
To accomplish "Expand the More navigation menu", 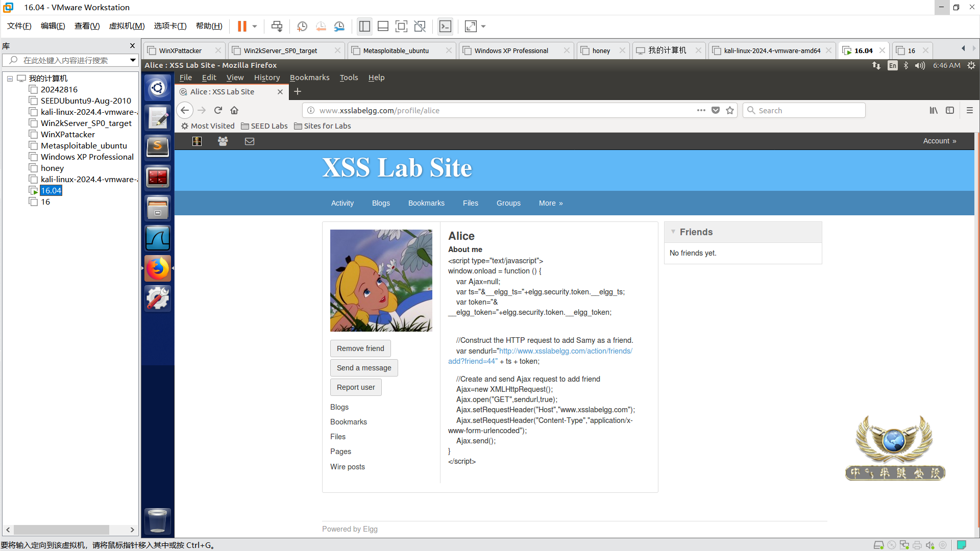I will (x=550, y=203).
